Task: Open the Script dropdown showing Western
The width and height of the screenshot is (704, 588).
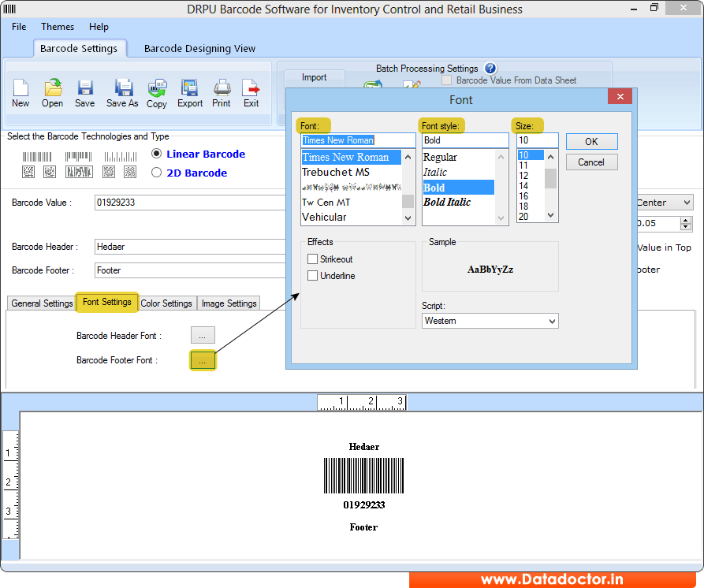Action: (490, 321)
